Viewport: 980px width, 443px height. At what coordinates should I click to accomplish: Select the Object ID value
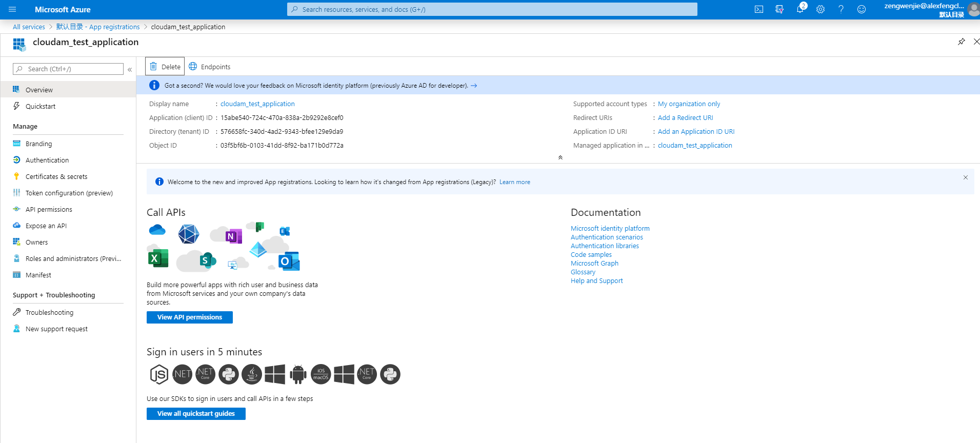point(282,146)
